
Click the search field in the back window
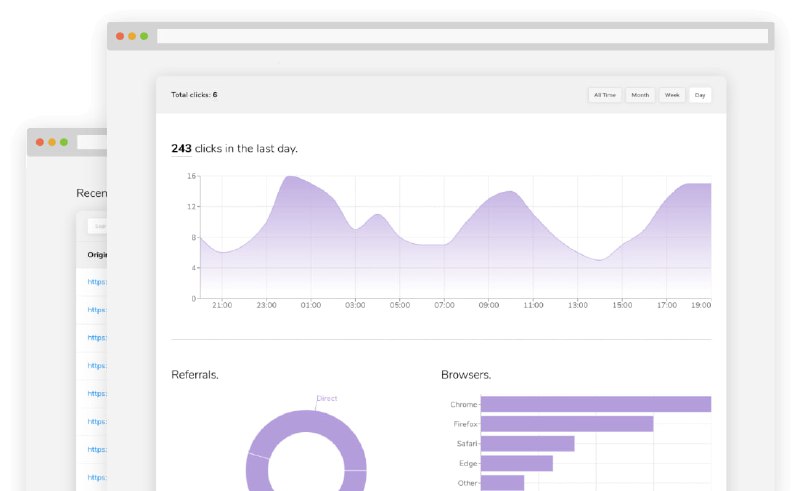98,226
